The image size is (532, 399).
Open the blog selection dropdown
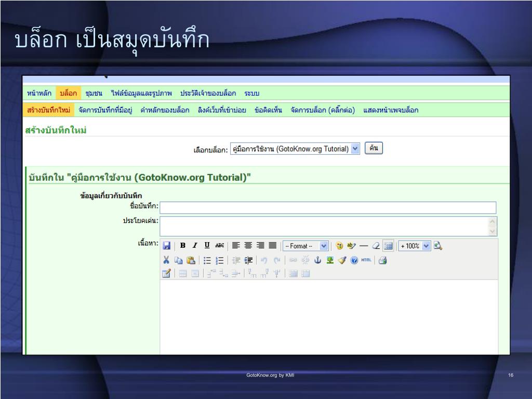coord(295,149)
